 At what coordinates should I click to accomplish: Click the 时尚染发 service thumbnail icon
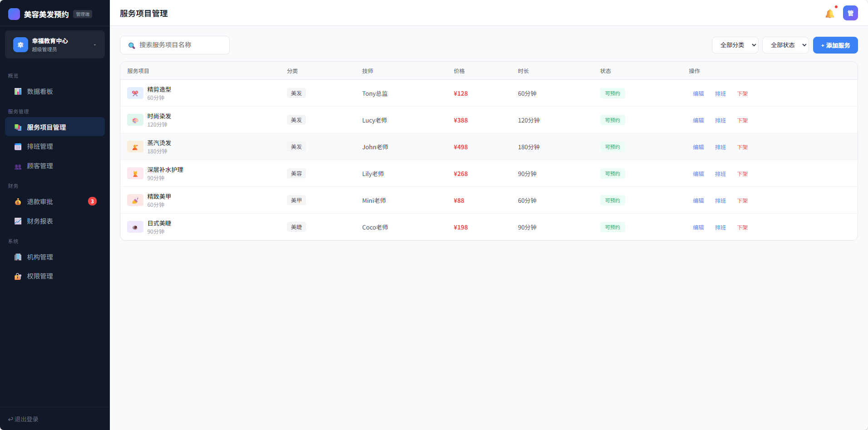pos(135,120)
